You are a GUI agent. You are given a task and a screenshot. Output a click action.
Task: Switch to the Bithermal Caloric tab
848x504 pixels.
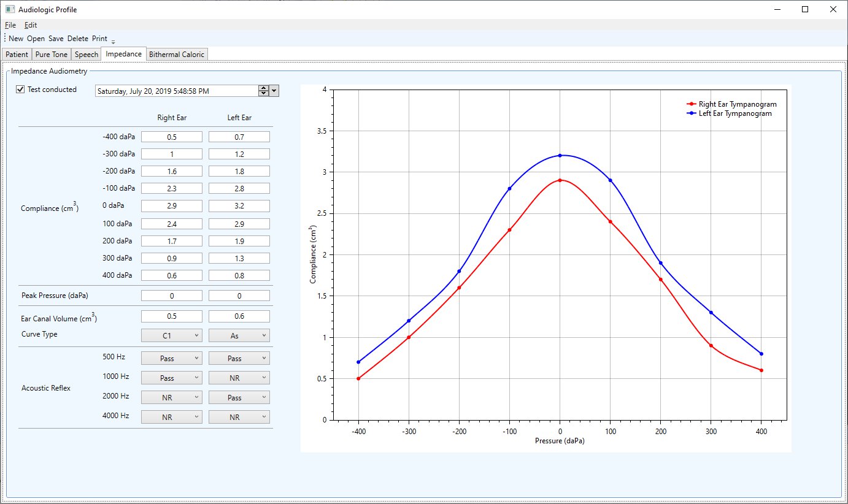coord(177,55)
